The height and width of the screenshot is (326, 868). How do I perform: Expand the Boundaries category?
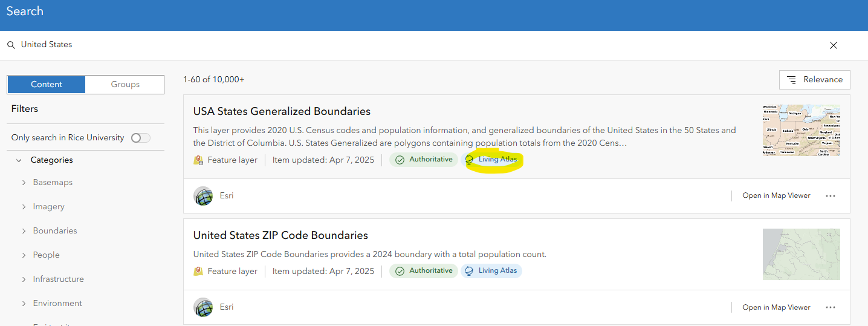pyautogui.click(x=24, y=231)
